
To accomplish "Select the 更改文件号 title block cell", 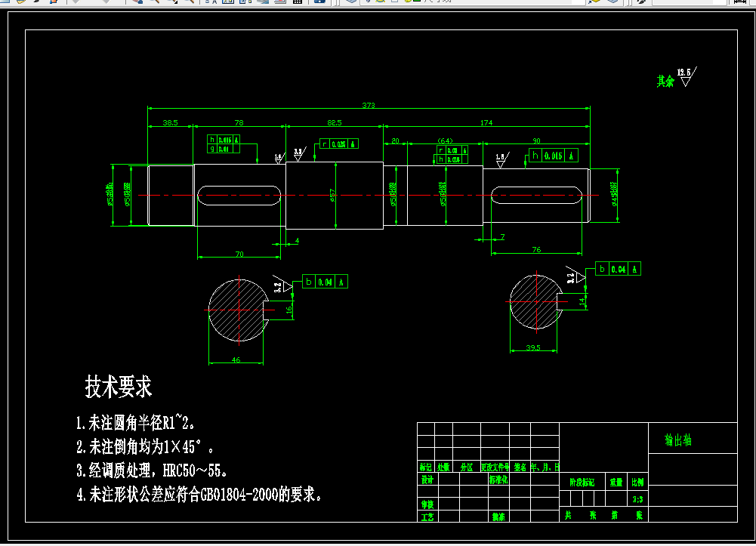I will (x=495, y=467).
